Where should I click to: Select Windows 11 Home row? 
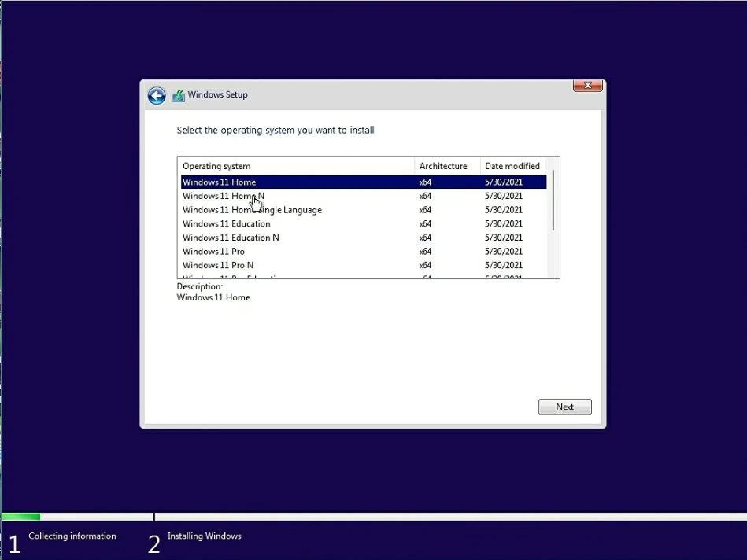coord(364,182)
